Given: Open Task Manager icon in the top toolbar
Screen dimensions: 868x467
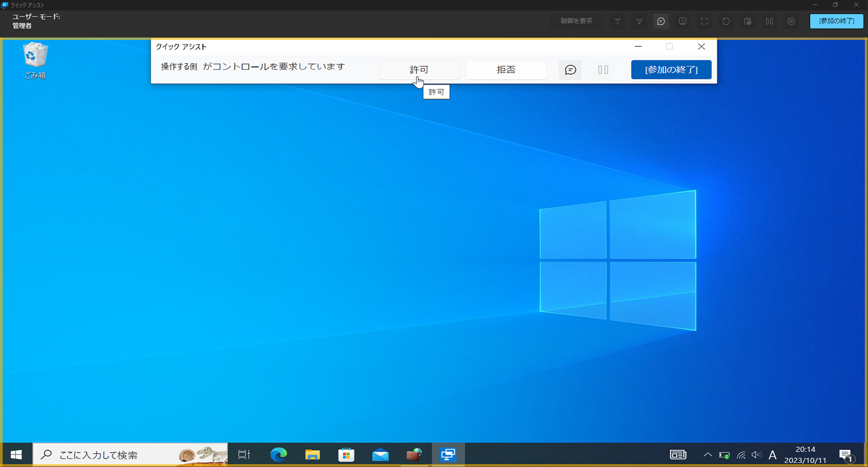Looking at the screenshot, I should 748,21.
